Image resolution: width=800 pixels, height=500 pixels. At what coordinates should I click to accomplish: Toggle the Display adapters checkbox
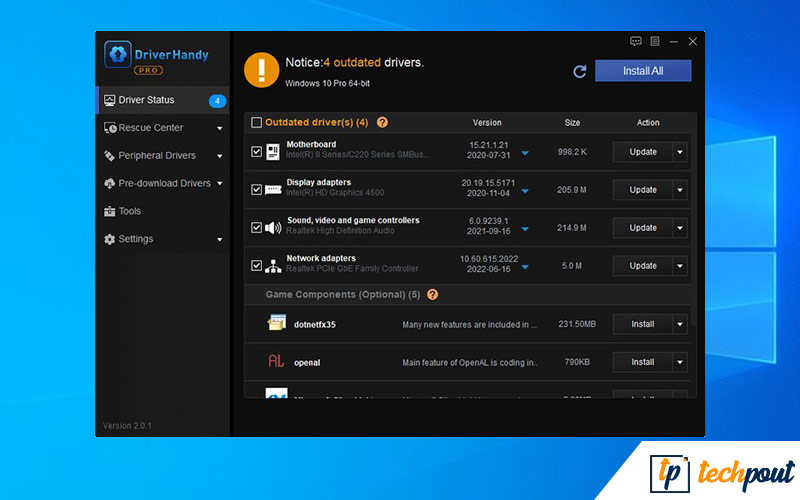coord(257,190)
